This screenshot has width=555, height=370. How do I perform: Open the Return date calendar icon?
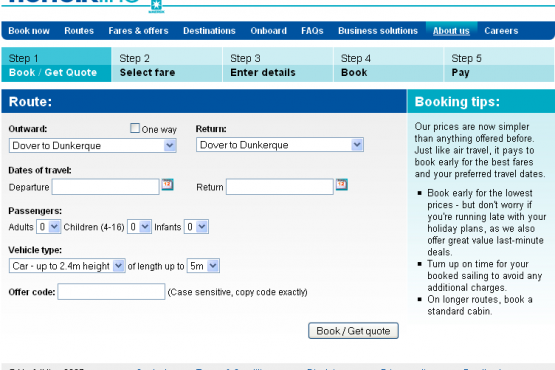(342, 185)
